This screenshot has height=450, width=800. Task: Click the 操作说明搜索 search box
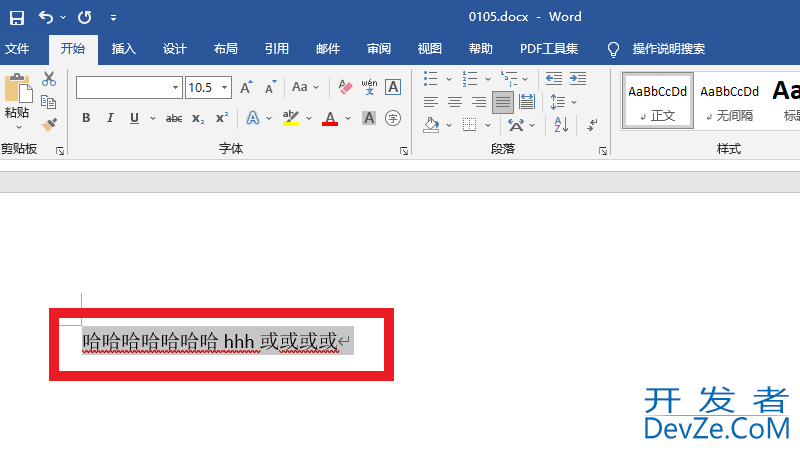click(x=668, y=49)
